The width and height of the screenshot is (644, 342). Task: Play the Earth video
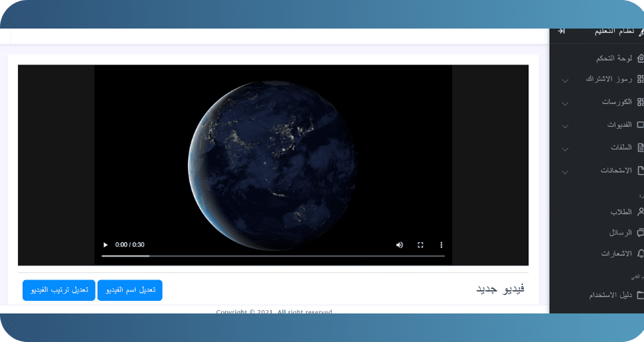tap(105, 245)
